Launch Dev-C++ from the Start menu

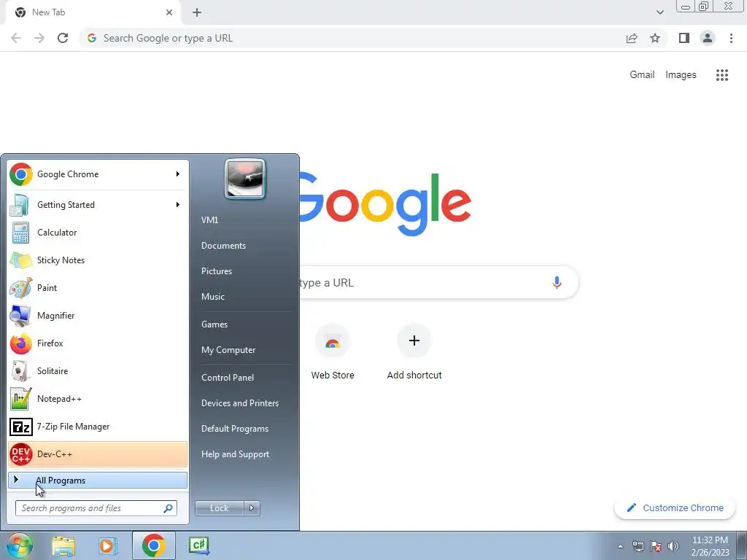(98, 454)
